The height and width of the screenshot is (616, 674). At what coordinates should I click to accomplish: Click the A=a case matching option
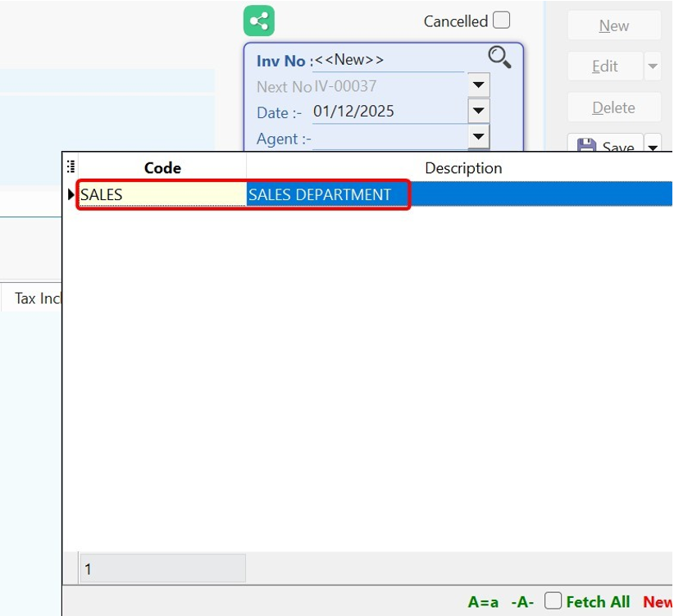[484, 601]
